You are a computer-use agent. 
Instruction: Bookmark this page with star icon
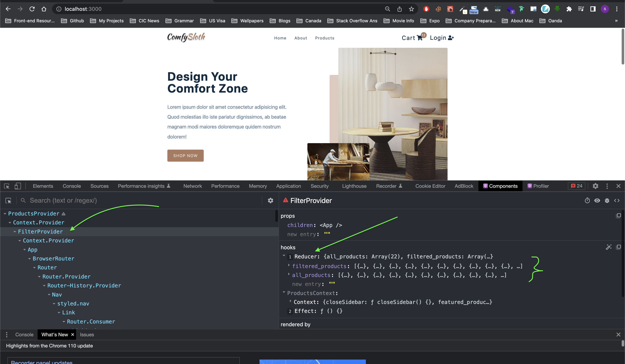tap(411, 9)
